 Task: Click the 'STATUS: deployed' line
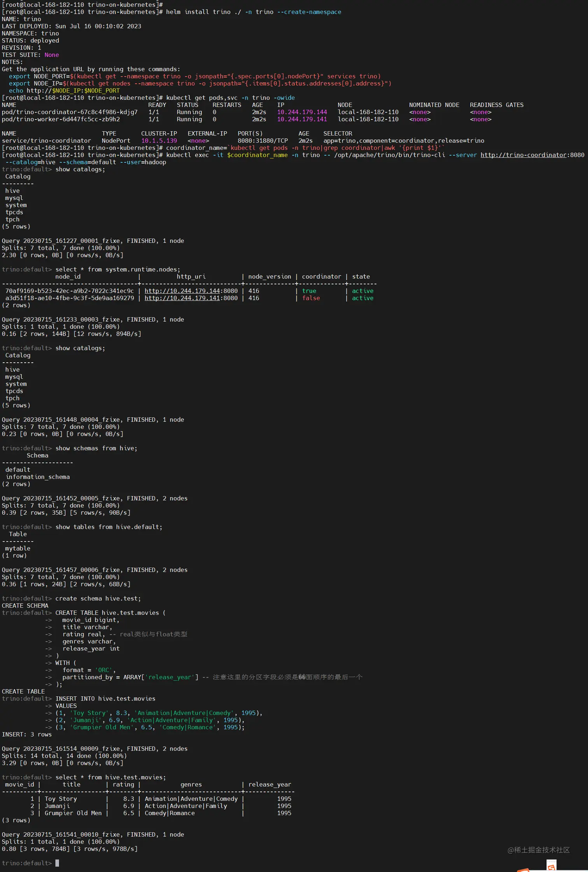click(x=30, y=40)
